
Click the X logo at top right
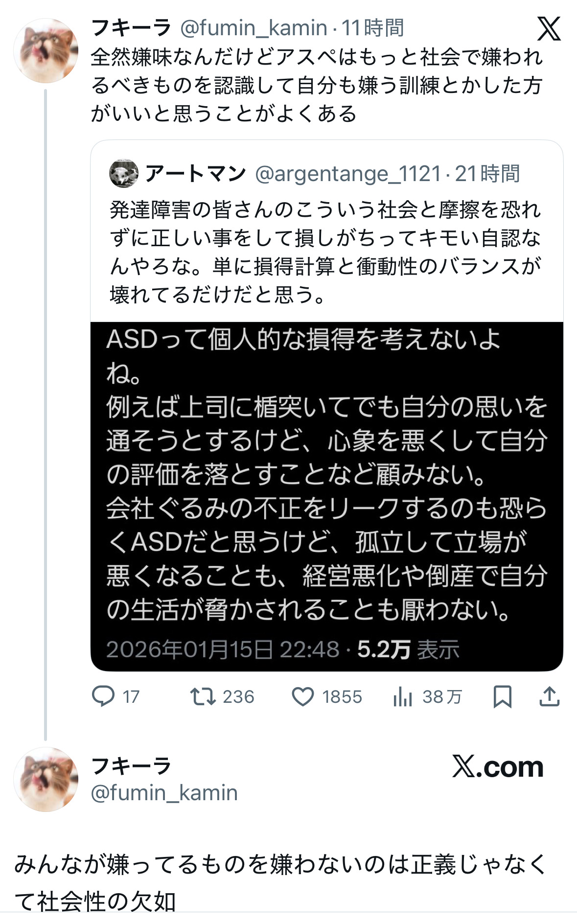[x=549, y=29]
